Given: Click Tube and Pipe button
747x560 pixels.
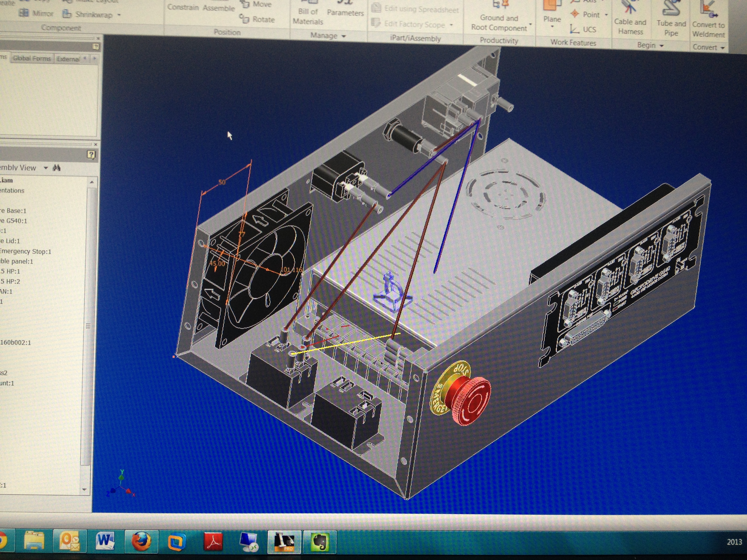Looking at the screenshot, I should point(671,19).
